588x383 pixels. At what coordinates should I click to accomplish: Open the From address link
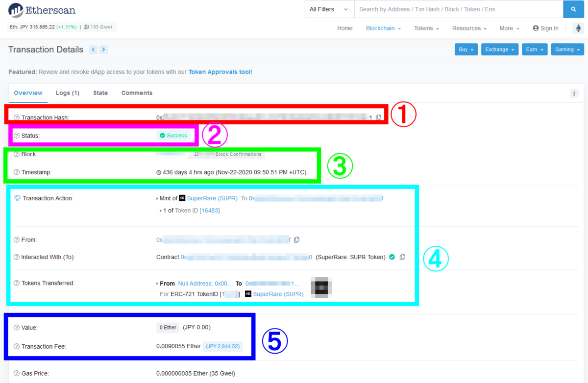(223, 240)
